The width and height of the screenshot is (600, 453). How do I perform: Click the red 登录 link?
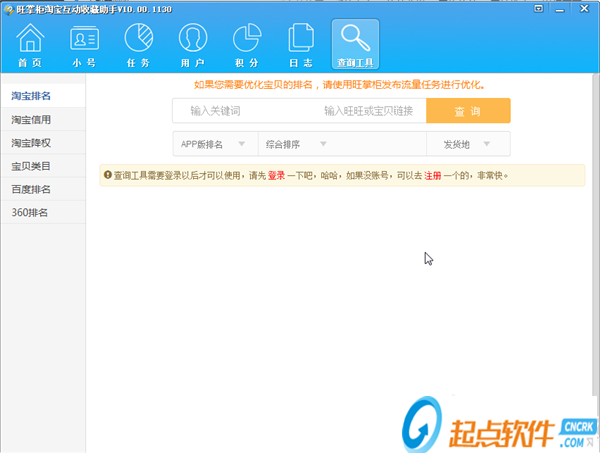point(276,176)
